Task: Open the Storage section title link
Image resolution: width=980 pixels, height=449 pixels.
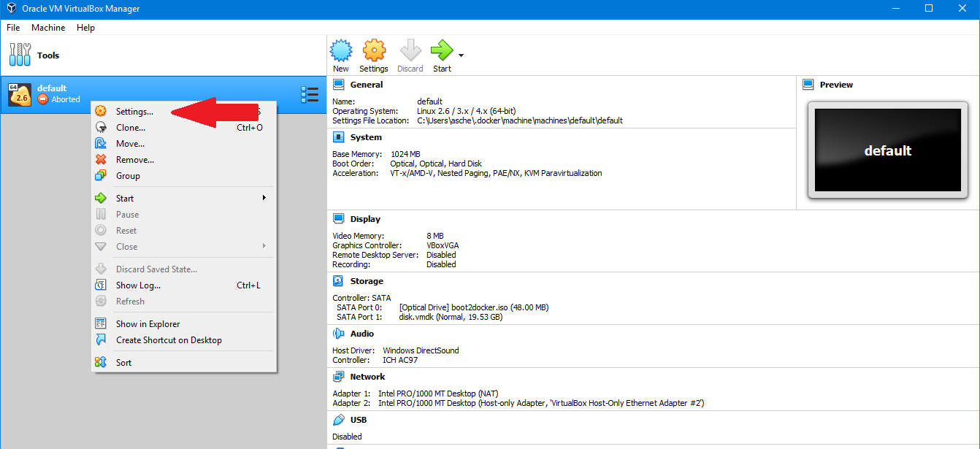Action: 367,281
